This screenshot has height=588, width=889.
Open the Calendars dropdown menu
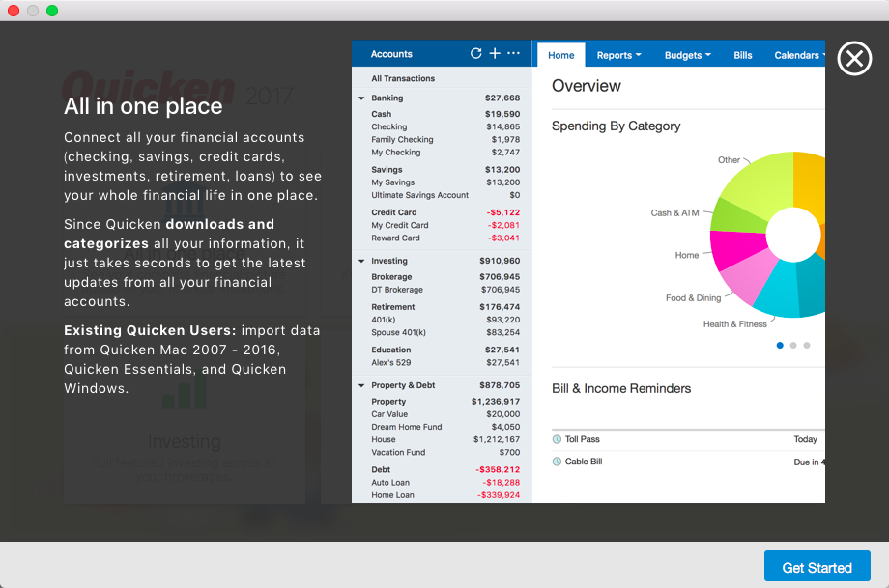tap(799, 55)
